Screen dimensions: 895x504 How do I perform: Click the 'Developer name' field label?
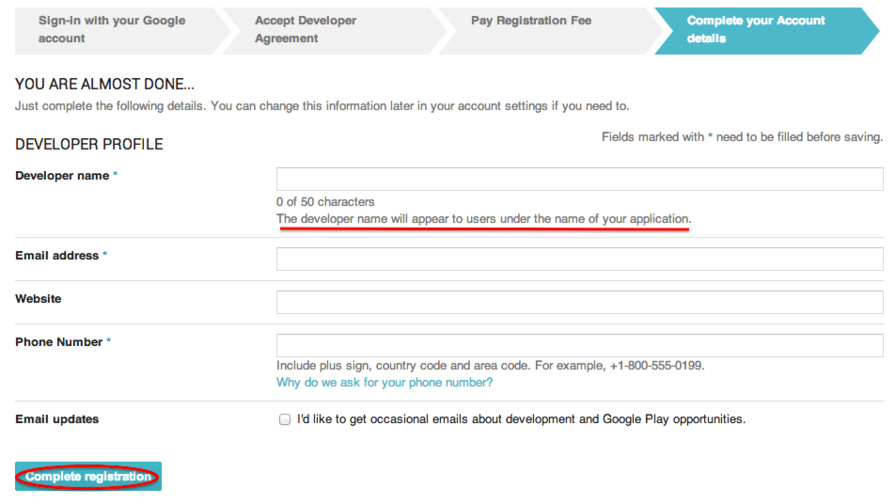click(62, 176)
